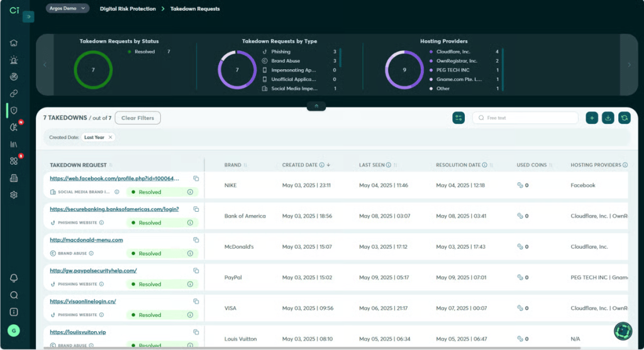The height and width of the screenshot is (350, 644).
Task: Open the gw.paypalsecurityhelp.com link
Action: pos(93,271)
